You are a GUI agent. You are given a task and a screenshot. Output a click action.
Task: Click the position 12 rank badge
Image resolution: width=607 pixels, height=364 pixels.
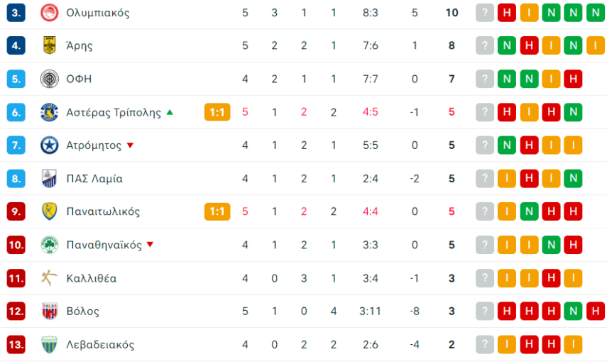(x=16, y=311)
